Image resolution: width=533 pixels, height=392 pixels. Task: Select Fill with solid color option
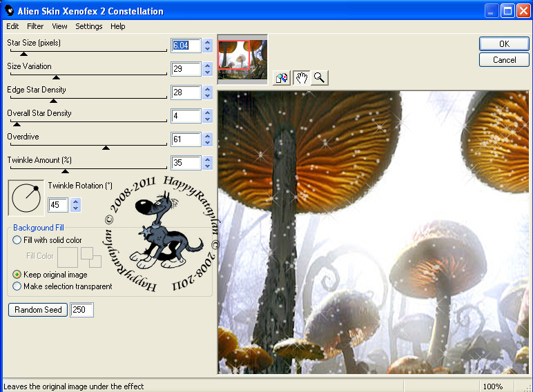tap(17, 239)
